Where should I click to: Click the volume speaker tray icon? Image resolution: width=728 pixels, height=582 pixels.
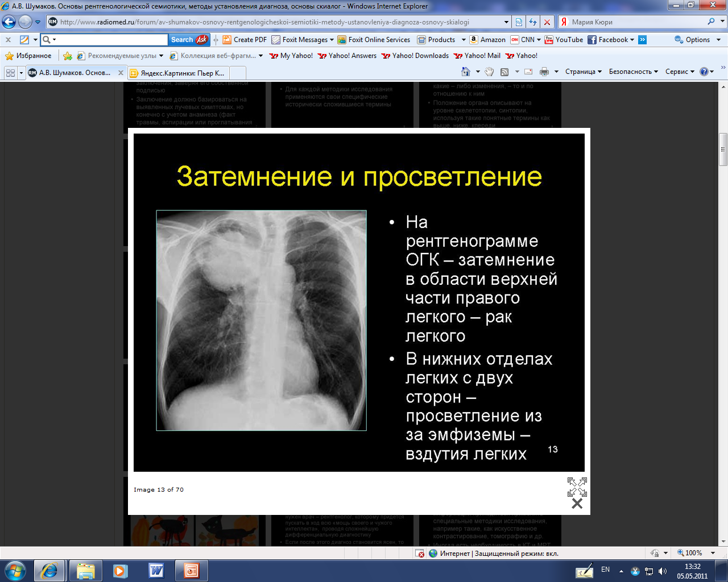[663, 571]
